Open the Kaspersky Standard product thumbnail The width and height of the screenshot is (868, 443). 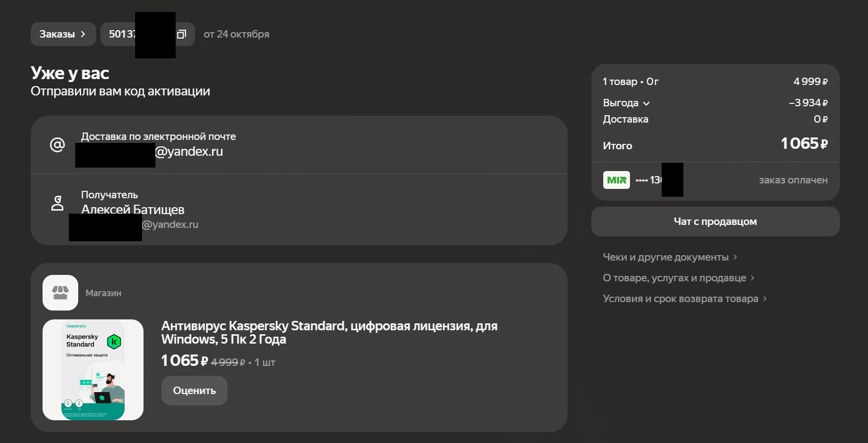point(93,370)
